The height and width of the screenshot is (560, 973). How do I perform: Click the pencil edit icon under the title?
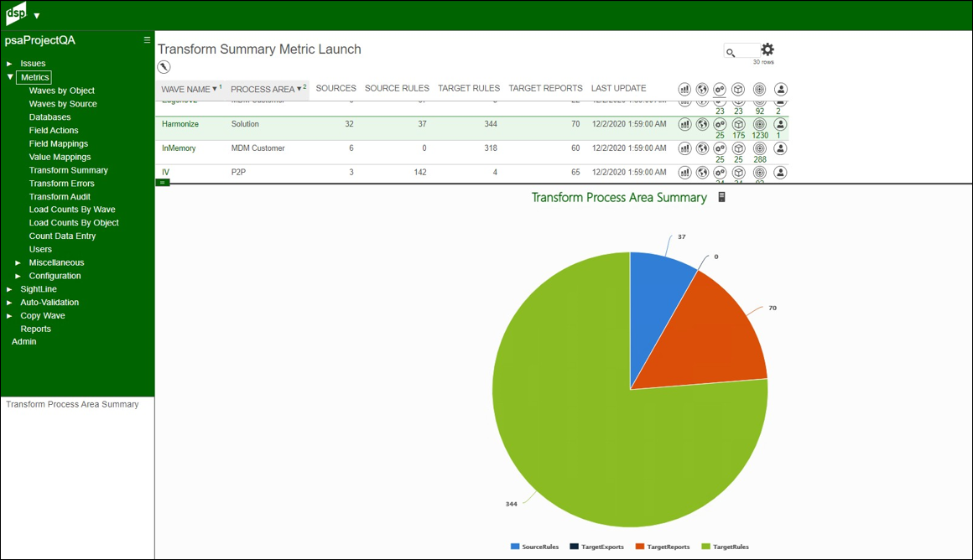tap(164, 66)
